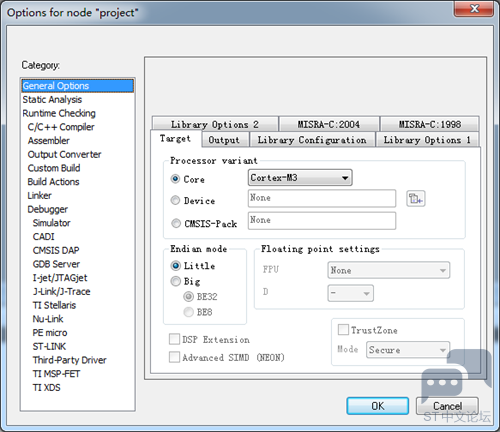Select Static Analysis category
The height and width of the screenshot is (432, 500).
pyautogui.click(x=52, y=99)
